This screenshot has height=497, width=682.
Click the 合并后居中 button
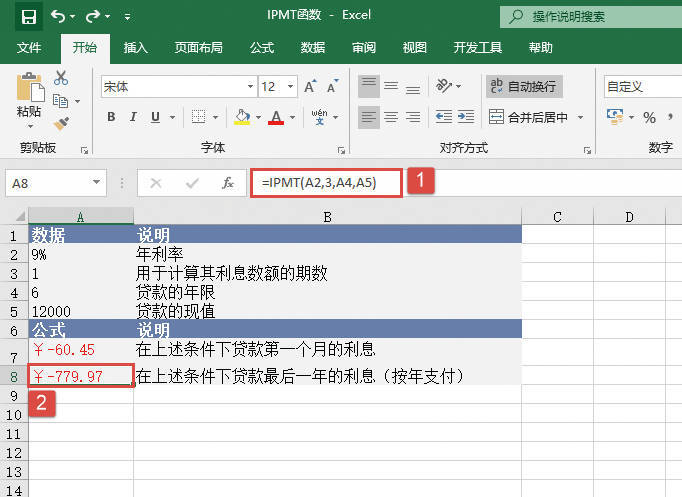(x=529, y=117)
